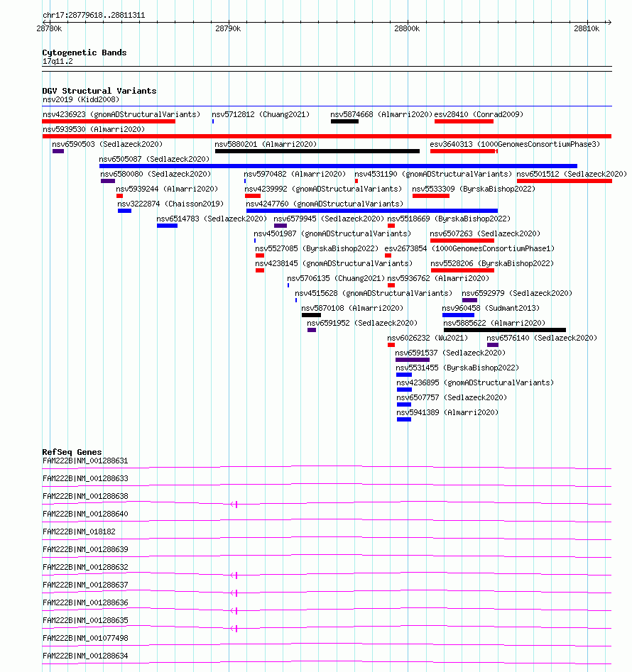This screenshot has width=632, height=672.
Task: Click the Cytogenetic Bands track title
Action: (85, 53)
